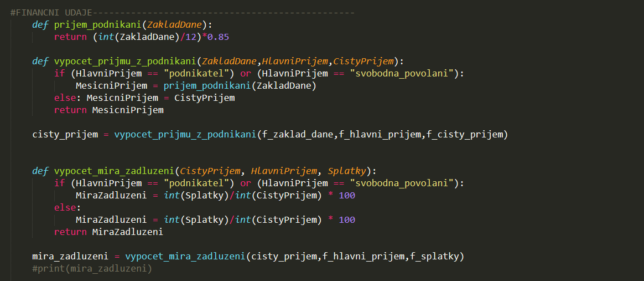This screenshot has height=281, width=644.
Task: Click the function name 'prijem_podnikani' in its def line
Action: [98, 25]
